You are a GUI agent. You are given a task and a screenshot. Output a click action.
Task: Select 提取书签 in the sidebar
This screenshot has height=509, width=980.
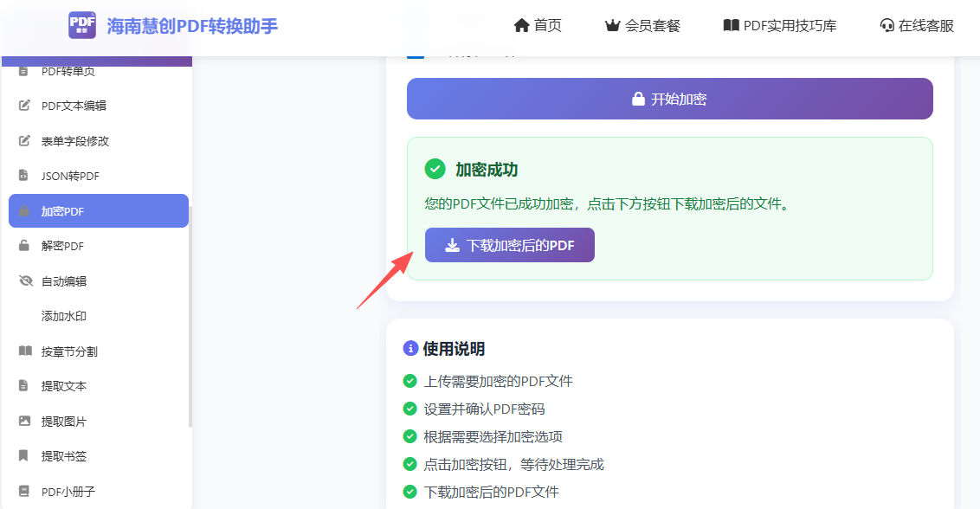(x=99, y=456)
